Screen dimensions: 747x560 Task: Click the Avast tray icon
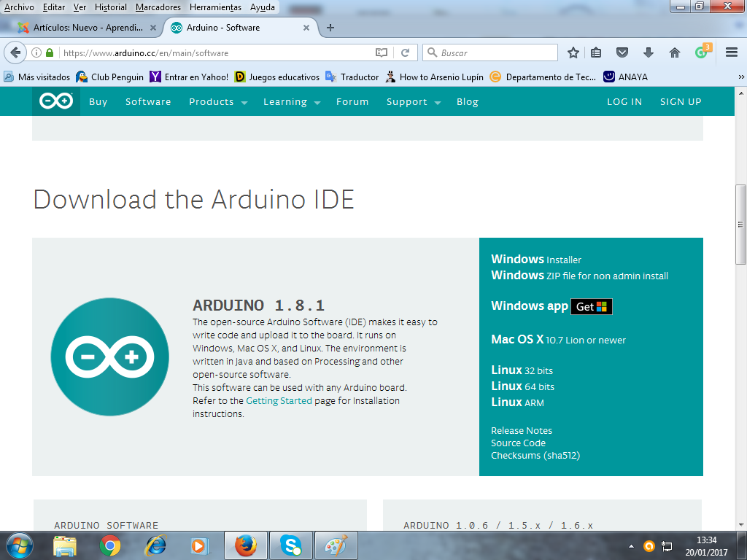tap(649, 546)
